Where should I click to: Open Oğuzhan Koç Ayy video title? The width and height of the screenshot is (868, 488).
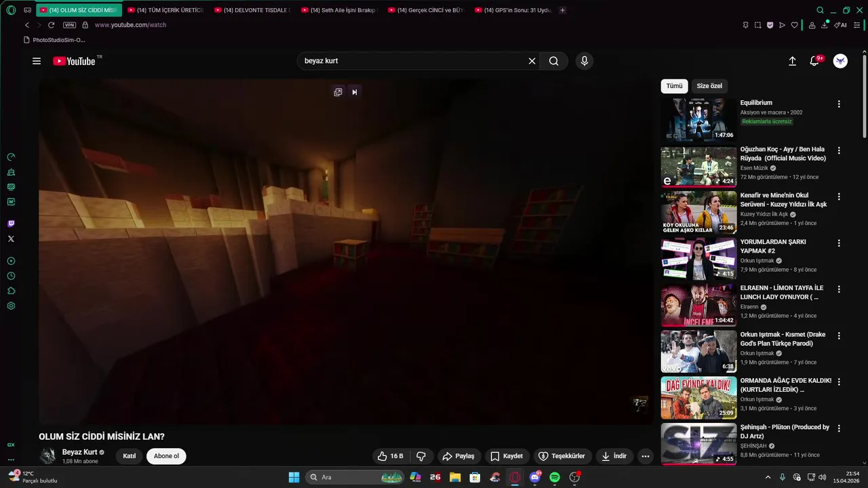tap(783, 154)
